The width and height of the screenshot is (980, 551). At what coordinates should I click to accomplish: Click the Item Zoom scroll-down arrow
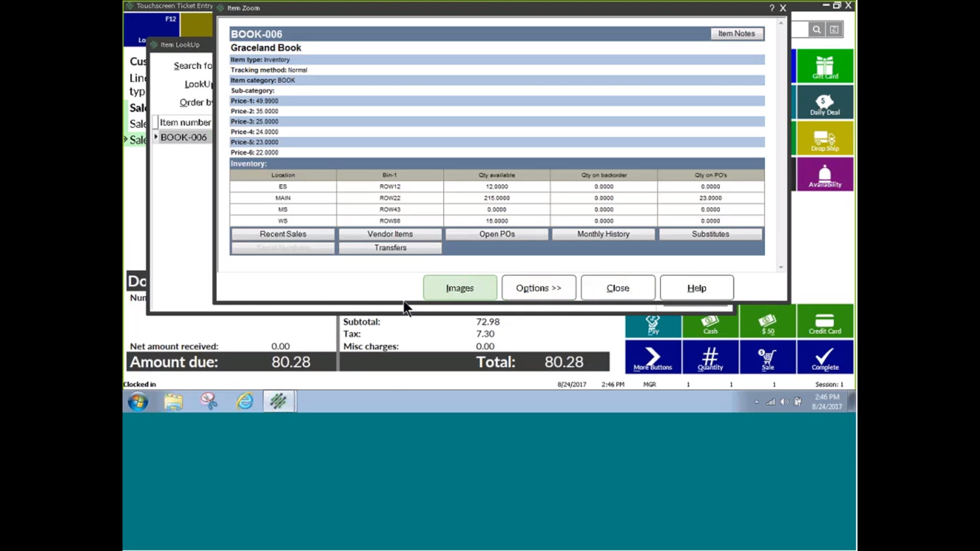(780, 267)
